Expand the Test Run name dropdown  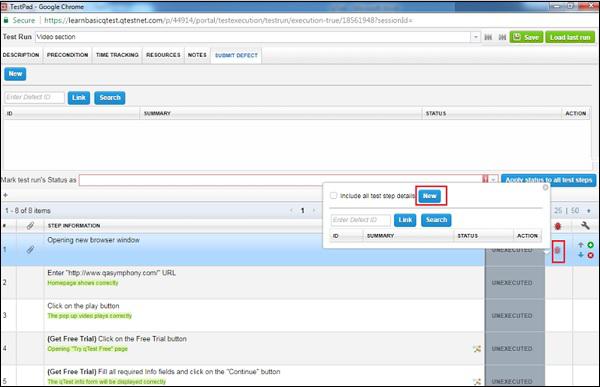(475, 37)
